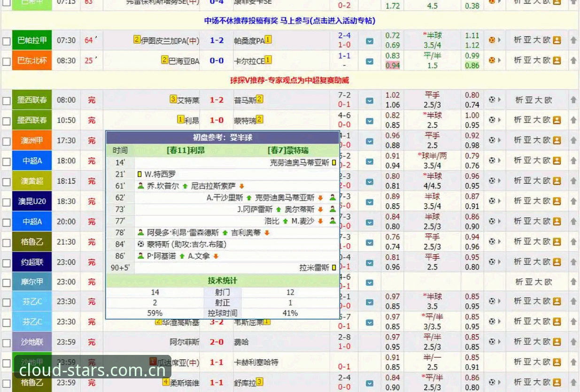Click the 2-0 score of 阿尔菲斯 match

217,342
